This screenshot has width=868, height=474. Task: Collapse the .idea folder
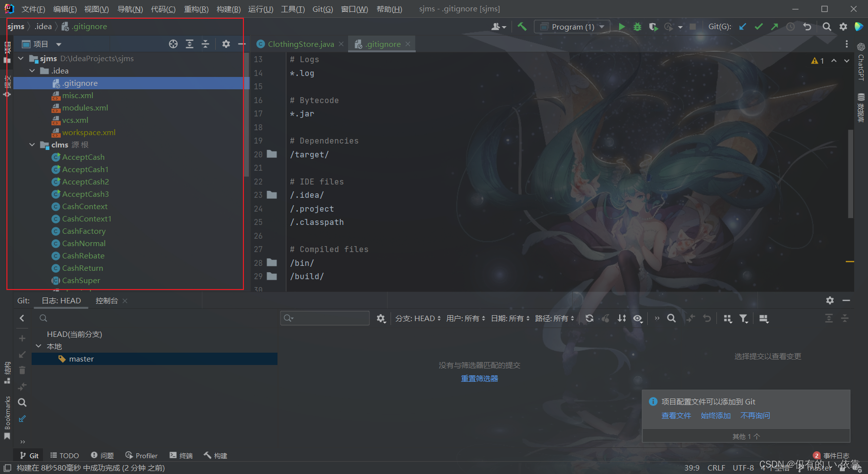(33, 71)
